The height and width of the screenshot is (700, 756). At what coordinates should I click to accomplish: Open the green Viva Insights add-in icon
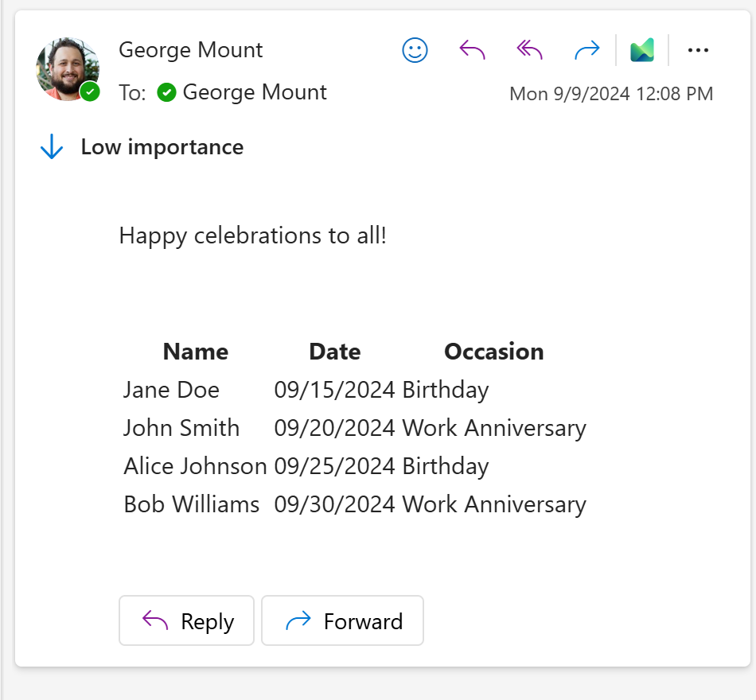point(642,51)
